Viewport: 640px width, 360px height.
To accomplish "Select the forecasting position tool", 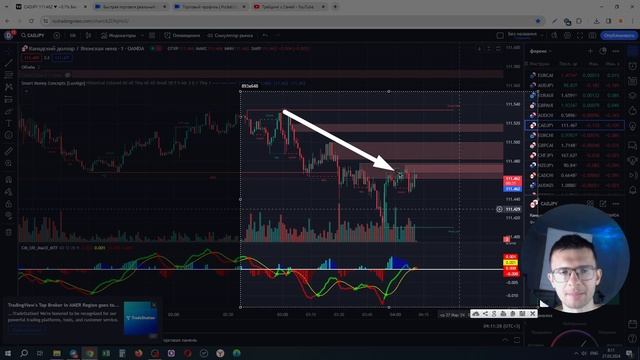I will coord(9,99).
